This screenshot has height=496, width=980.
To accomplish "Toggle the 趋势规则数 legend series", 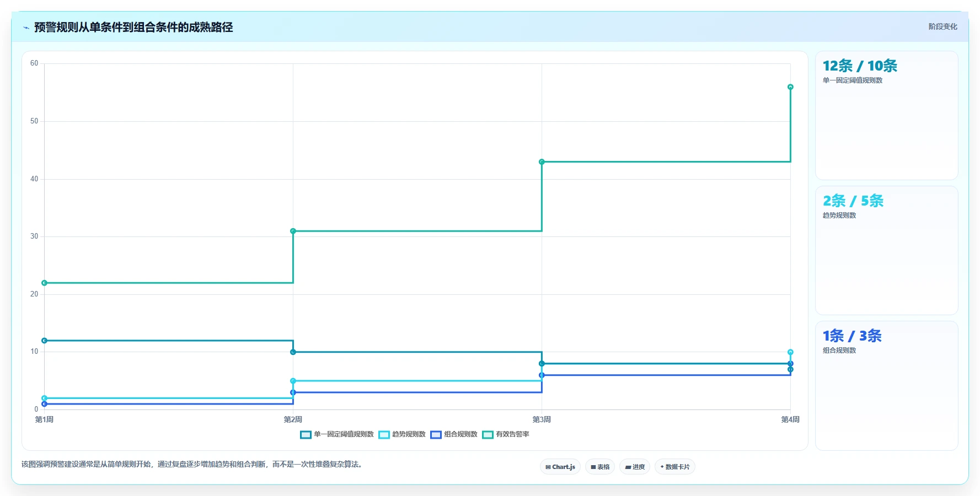I will coord(402,434).
